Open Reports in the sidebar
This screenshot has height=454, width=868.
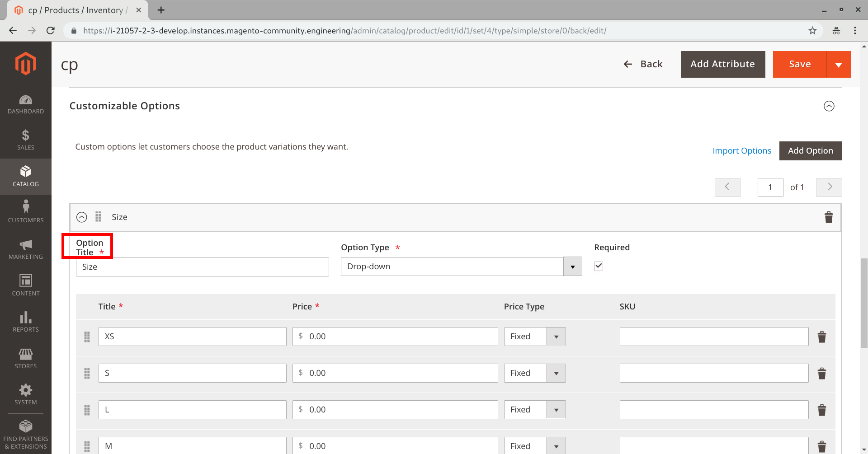(26, 322)
